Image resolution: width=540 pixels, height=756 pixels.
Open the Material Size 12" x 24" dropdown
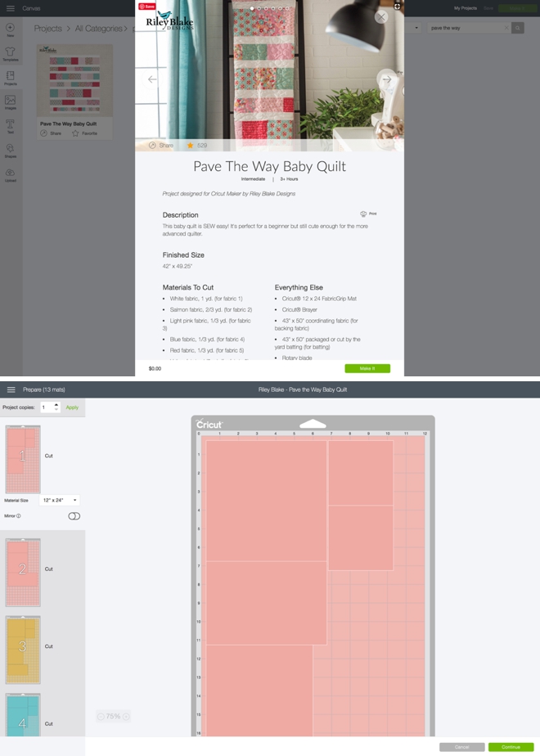coord(59,500)
